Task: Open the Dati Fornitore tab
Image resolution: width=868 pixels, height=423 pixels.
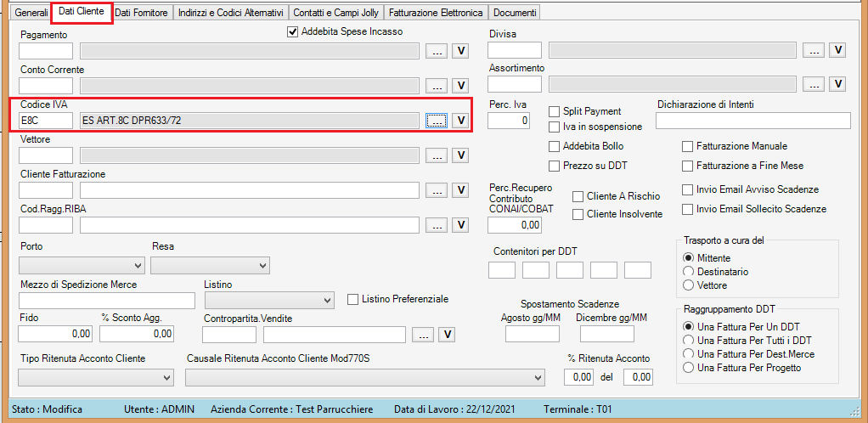Action: click(x=142, y=14)
